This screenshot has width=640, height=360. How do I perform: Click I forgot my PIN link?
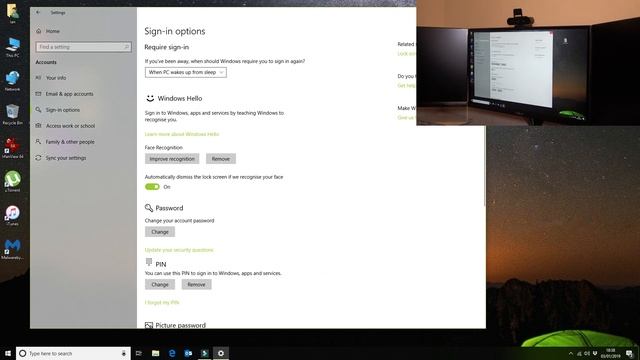pyautogui.click(x=162, y=302)
